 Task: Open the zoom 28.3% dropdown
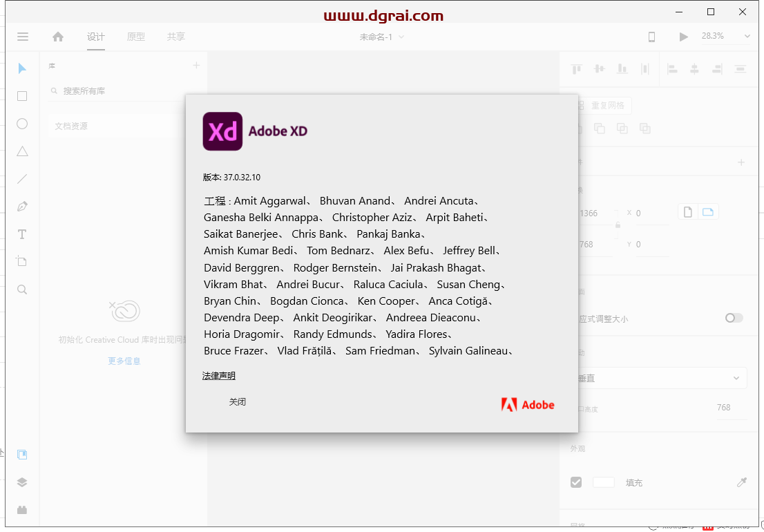[x=747, y=36]
